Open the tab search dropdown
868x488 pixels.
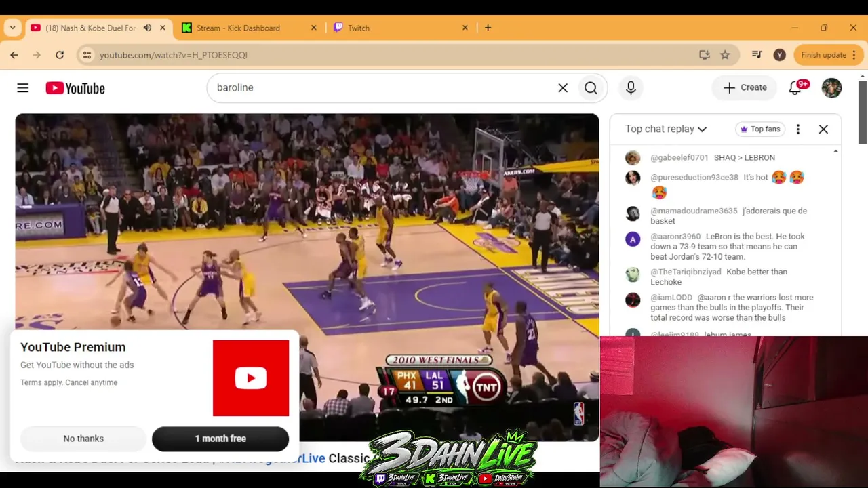point(12,28)
